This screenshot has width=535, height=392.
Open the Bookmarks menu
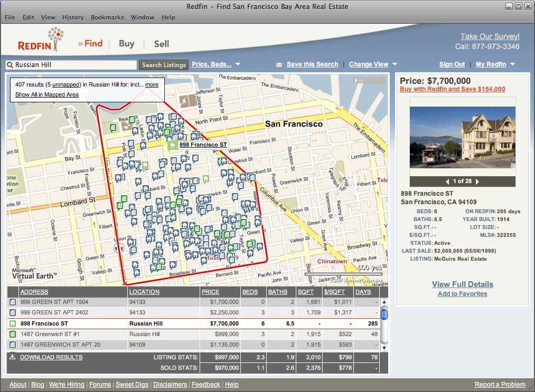(107, 17)
